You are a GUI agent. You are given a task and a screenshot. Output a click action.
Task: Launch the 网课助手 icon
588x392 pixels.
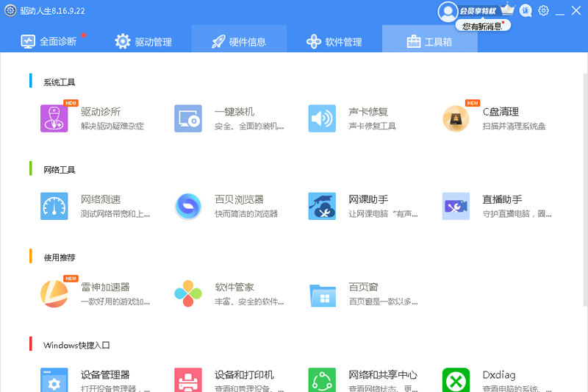[x=322, y=207]
